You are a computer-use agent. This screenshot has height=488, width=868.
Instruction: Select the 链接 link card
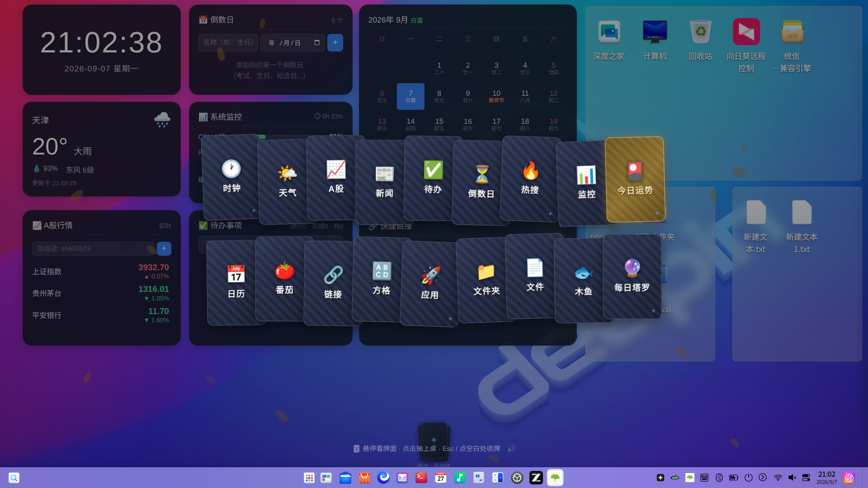click(x=333, y=283)
